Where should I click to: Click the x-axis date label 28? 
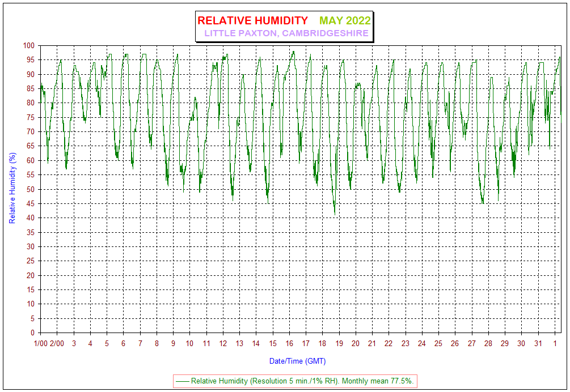click(x=488, y=343)
